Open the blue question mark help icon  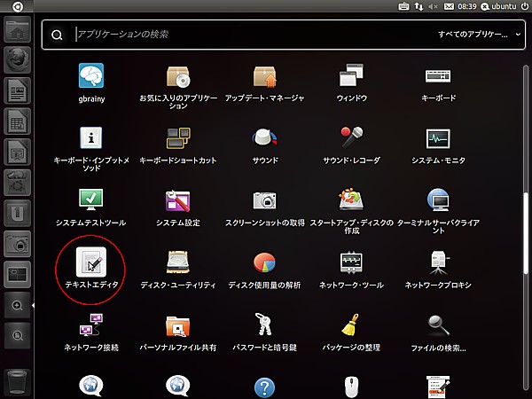tap(264, 387)
